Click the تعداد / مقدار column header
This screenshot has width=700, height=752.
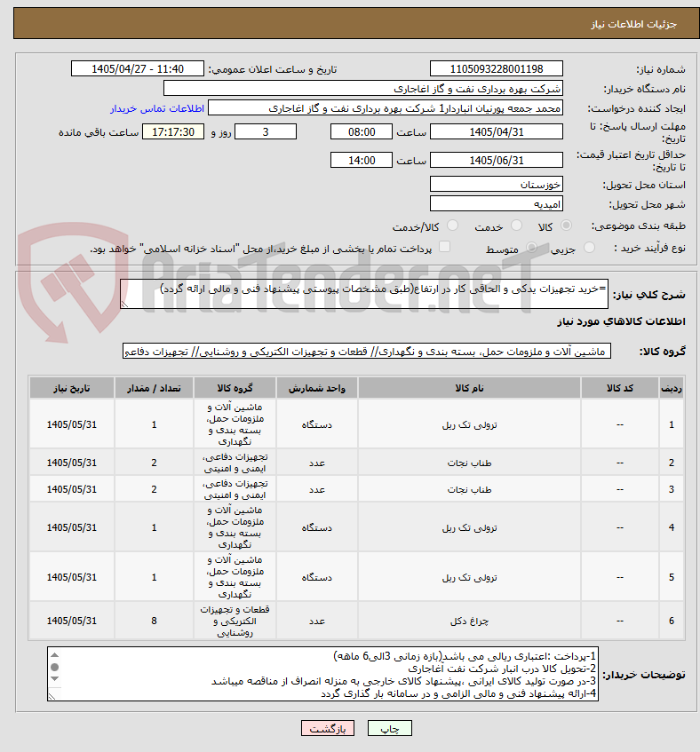click(x=154, y=388)
